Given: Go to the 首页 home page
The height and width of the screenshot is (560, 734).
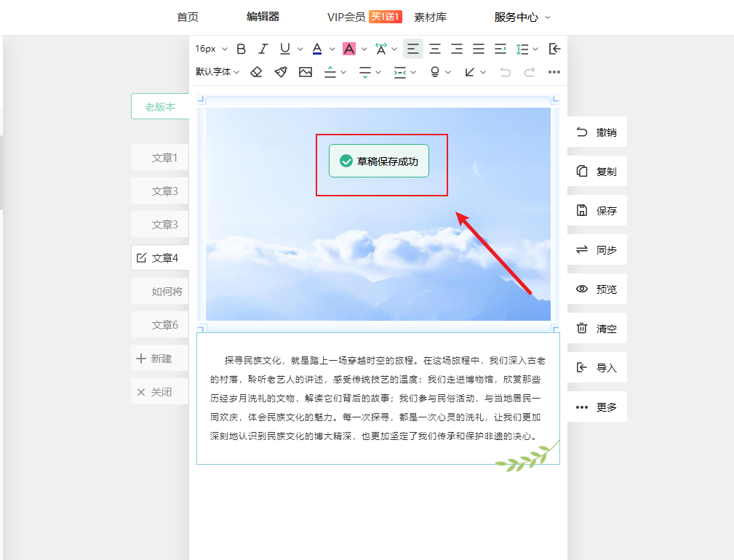Looking at the screenshot, I should [188, 17].
